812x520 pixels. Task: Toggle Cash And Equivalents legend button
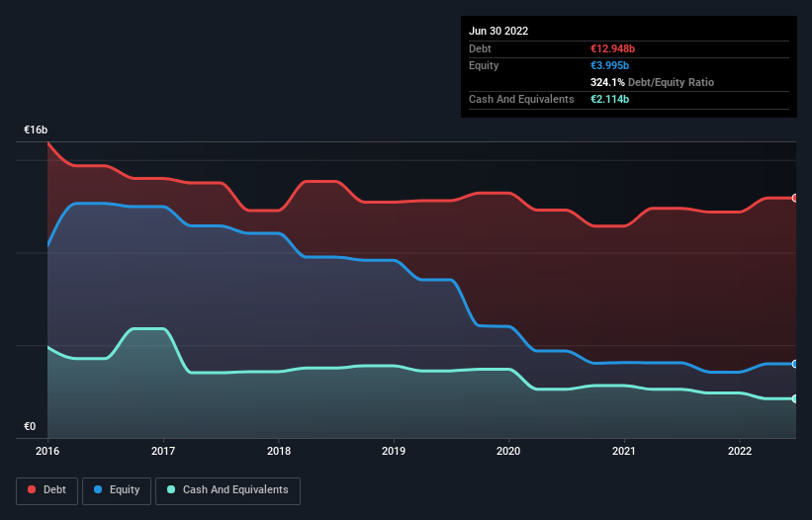pyautogui.click(x=227, y=490)
